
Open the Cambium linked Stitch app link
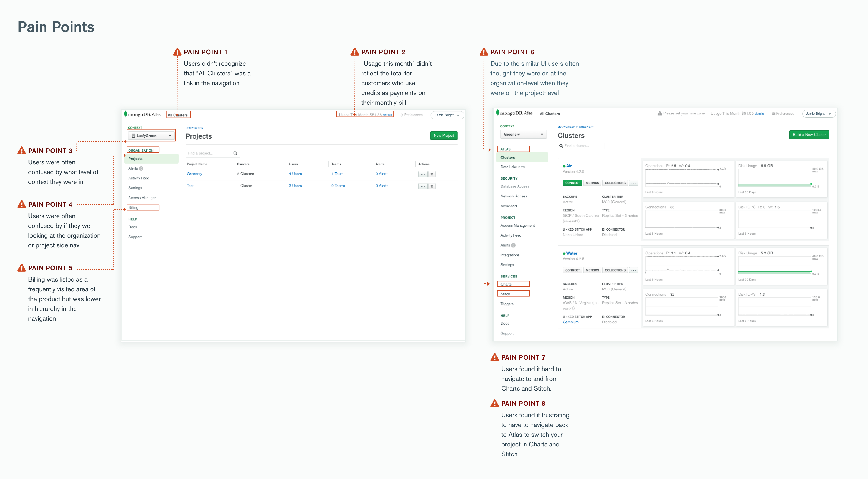tap(570, 322)
